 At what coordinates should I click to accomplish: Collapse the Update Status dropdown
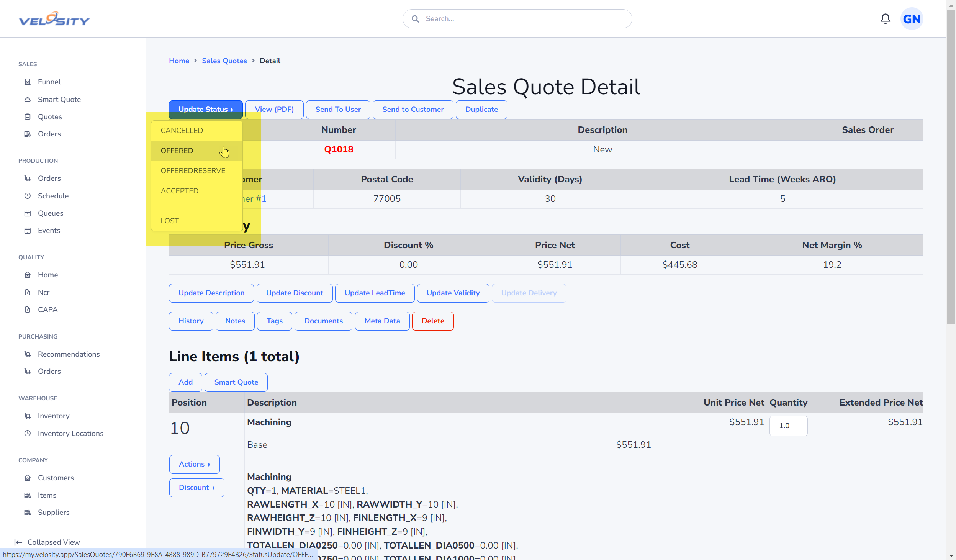206,110
